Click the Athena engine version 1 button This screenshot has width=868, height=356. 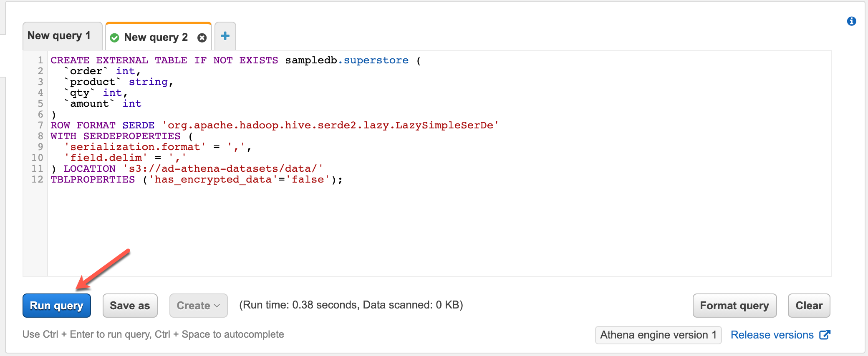coord(658,335)
